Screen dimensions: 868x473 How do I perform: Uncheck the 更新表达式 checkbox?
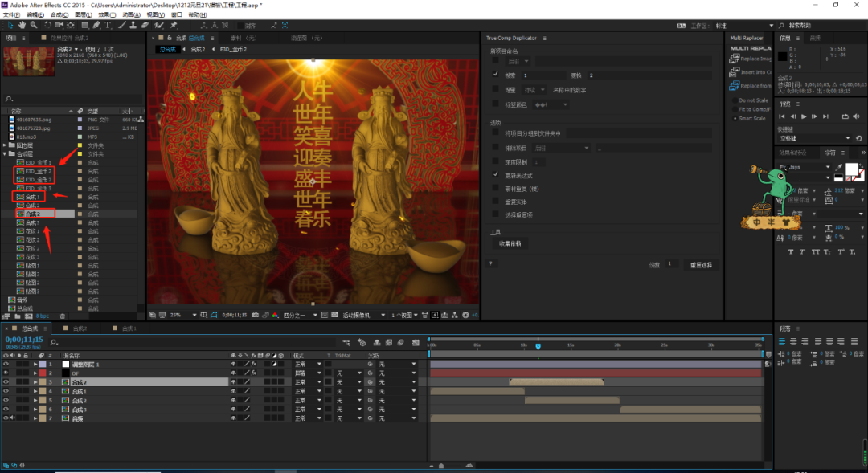pyautogui.click(x=495, y=175)
